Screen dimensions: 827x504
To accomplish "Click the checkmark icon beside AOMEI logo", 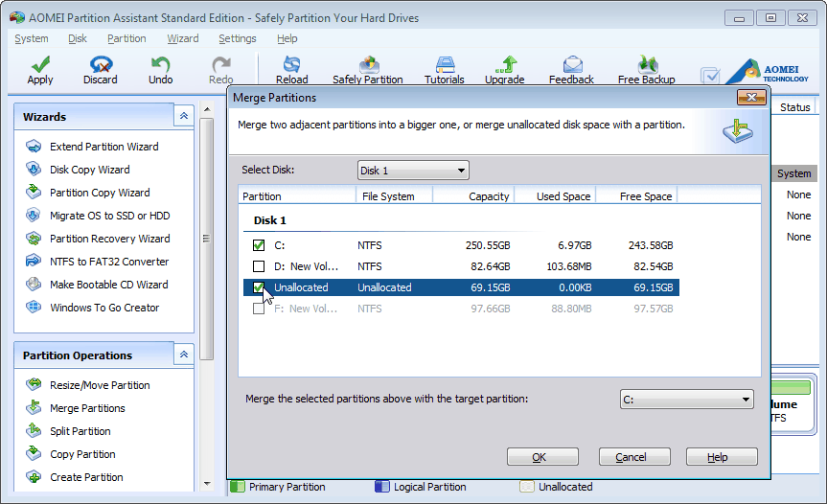I will (710, 76).
